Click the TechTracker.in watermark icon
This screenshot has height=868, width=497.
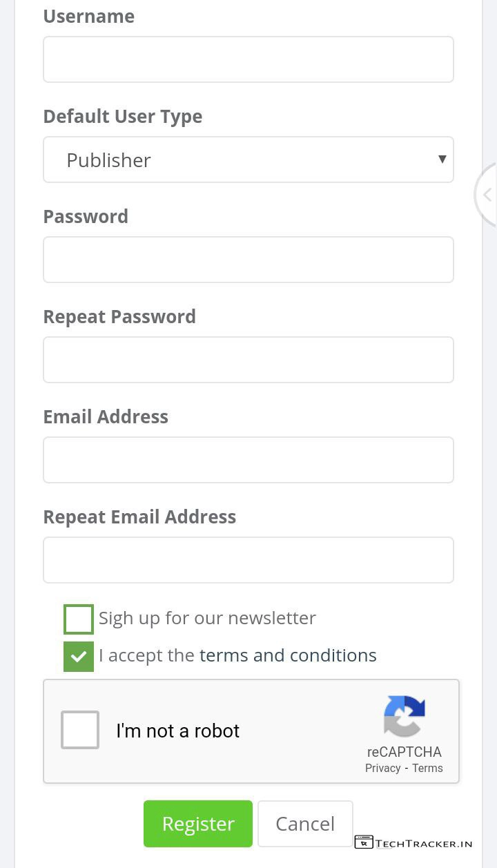364,842
